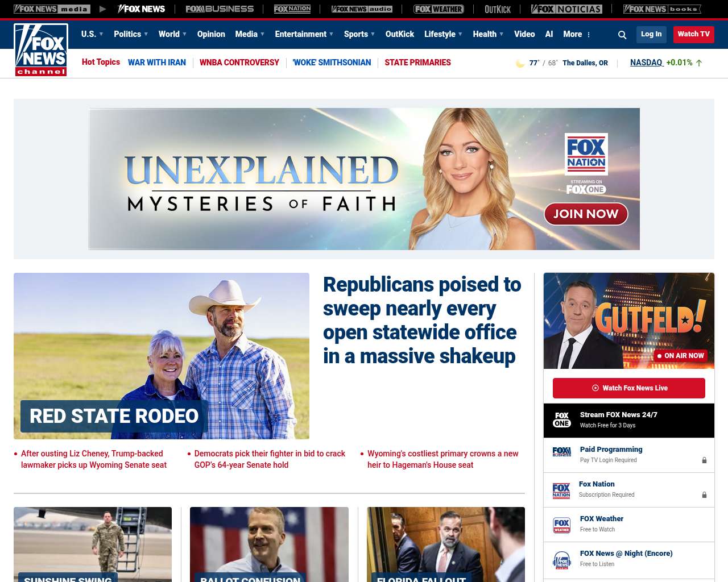Open Democrats pick their fighter story
This screenshot has height=582, width=728.
tap(270, 459)
